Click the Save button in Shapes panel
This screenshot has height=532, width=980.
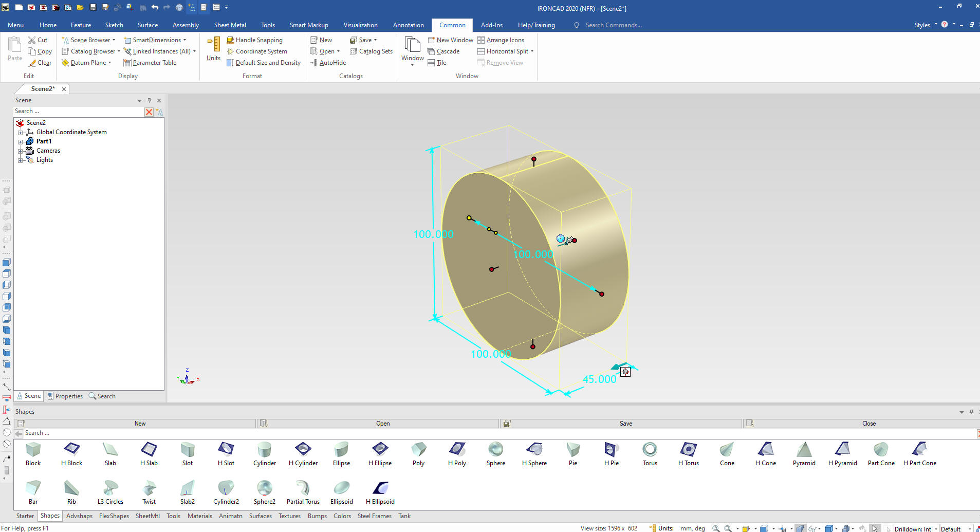coord(625,424)
